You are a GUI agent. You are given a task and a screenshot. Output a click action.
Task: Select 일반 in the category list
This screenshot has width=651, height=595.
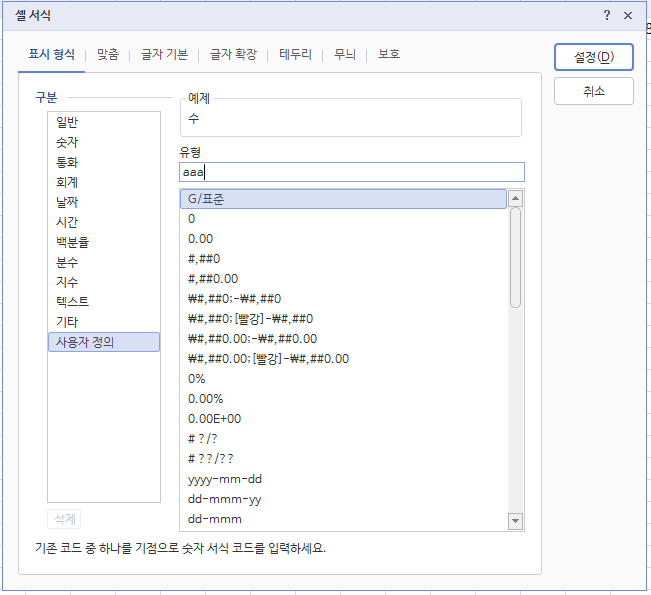coord(104,122)
